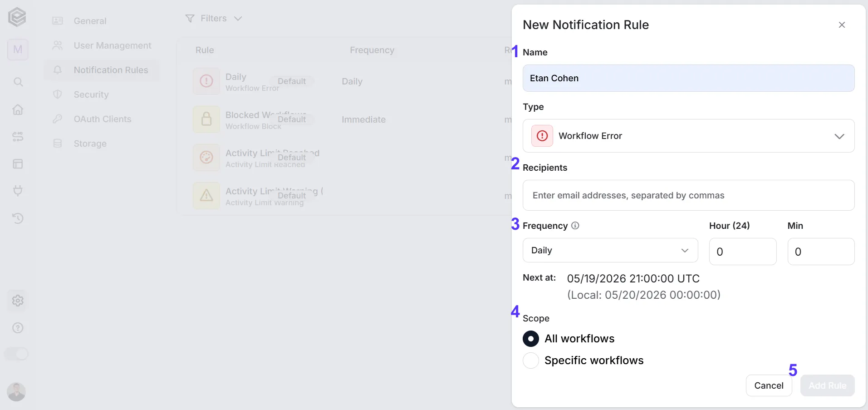This screenshot has height=410, width=868.
Task: Select the Specific workflows scope option
Action: pyautogui.click(x=531, y=361)
